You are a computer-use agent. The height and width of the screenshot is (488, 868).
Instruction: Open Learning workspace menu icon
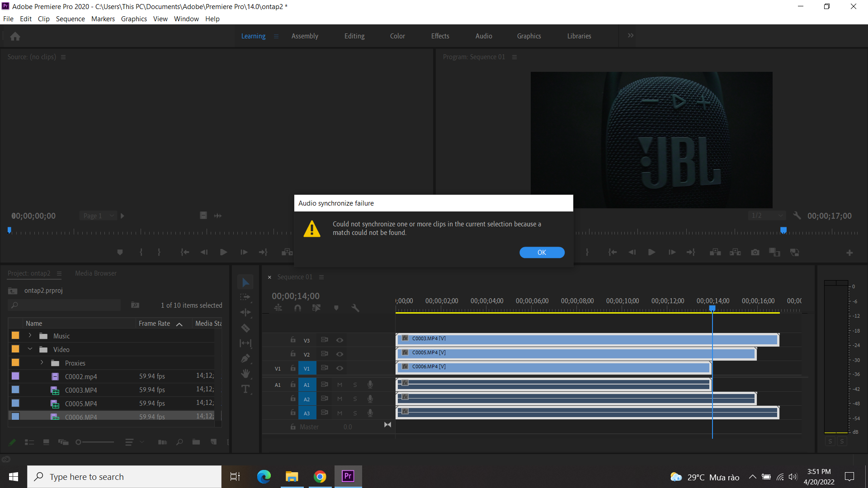tap(276, 36)
